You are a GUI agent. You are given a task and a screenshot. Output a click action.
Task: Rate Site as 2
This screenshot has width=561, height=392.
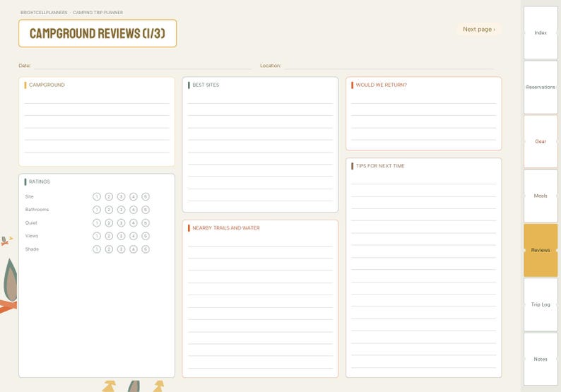109,197
